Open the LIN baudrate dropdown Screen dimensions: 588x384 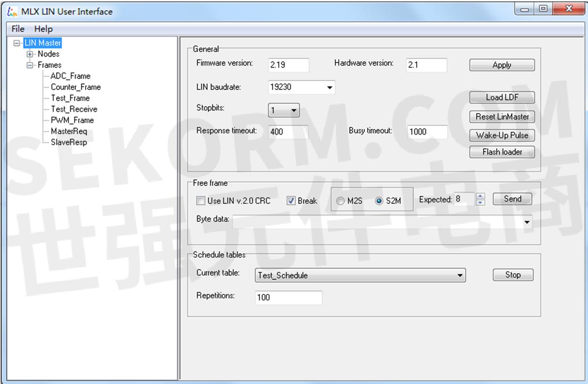[330, 88]
